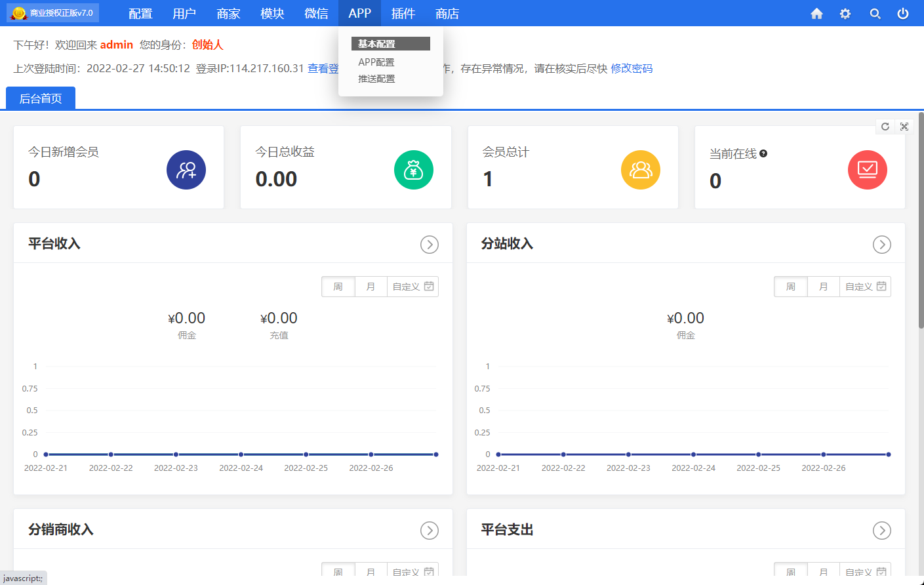Image resolution: width=924 pixels, height=585 pixels.
Task: Click the red online monitor icon
Action: coord(868,170)
